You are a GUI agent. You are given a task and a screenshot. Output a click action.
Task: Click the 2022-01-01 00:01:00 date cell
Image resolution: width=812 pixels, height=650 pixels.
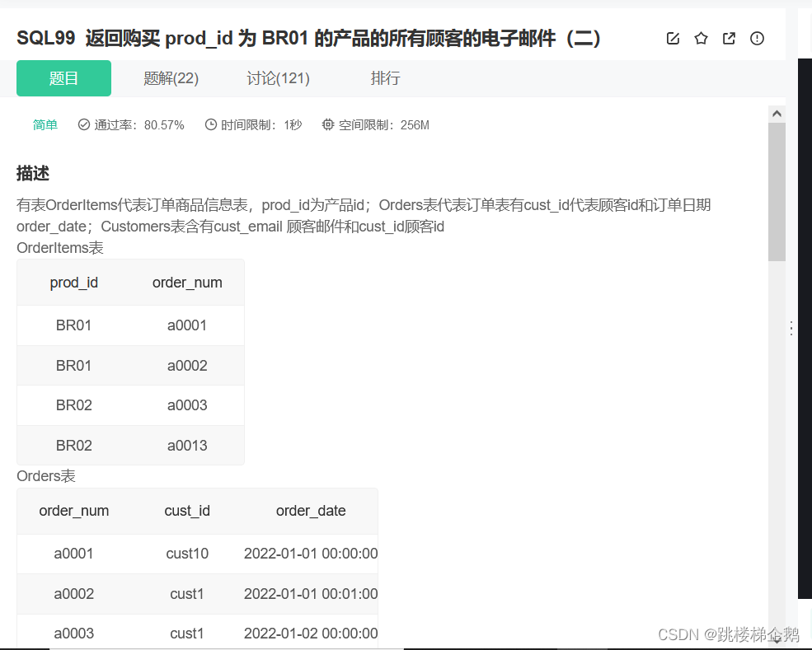[x=311, y=594]
